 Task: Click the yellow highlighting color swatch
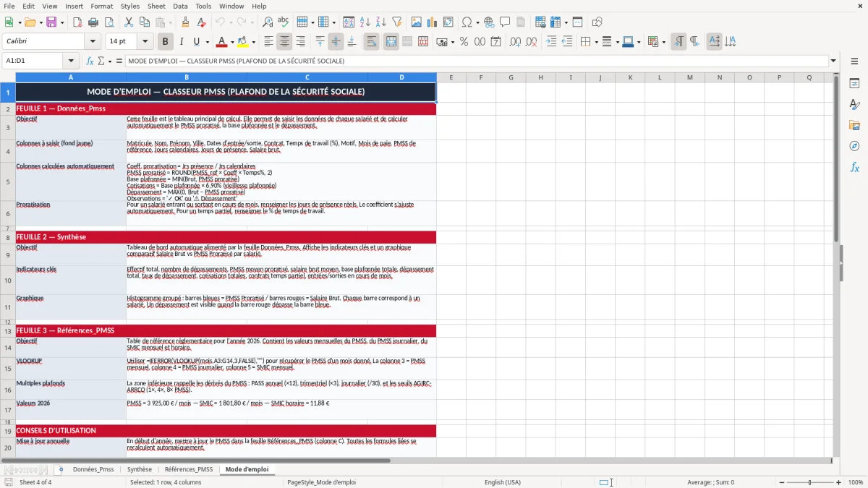pos(242,42)
